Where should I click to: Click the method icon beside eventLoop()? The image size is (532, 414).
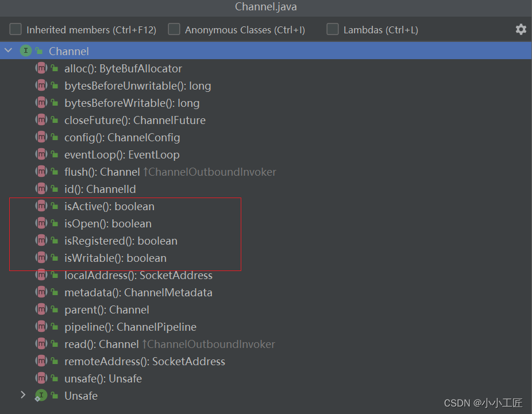pos(41,154)
